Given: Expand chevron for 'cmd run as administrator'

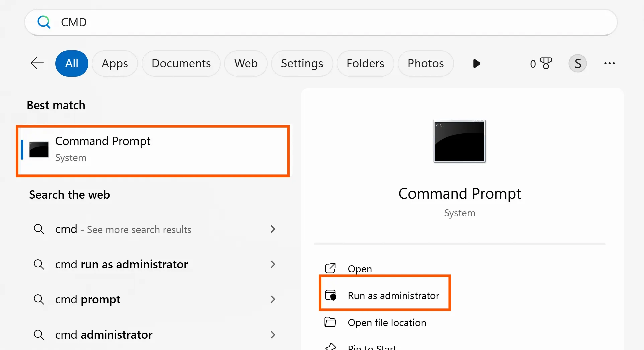Looking at the screenshot, I should (273, 264).
